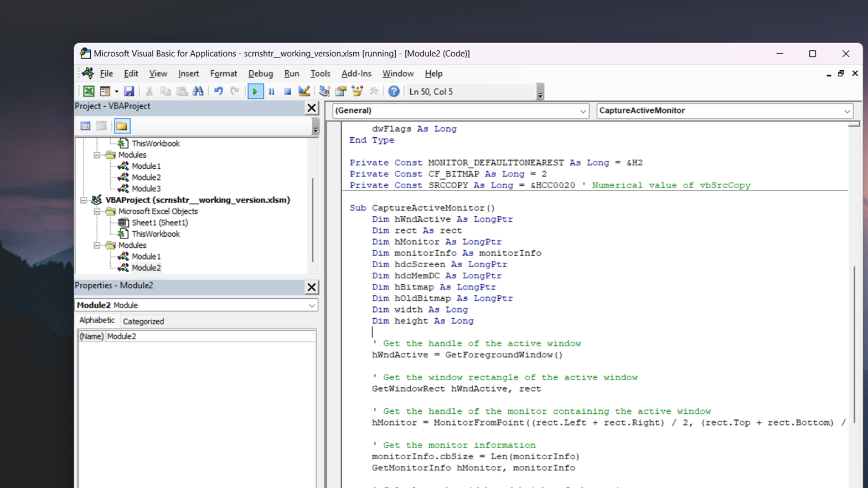868x488 pixels.
Task: Switch to the Alphabetic properties tab
Action: tap(97, 320)
